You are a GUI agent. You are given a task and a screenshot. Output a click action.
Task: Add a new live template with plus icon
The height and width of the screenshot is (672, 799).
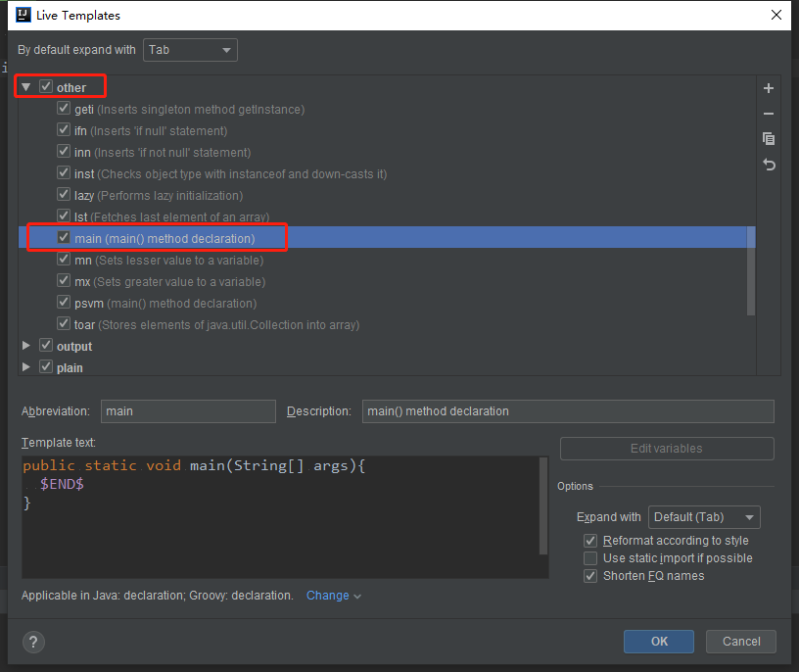point(769,88)
